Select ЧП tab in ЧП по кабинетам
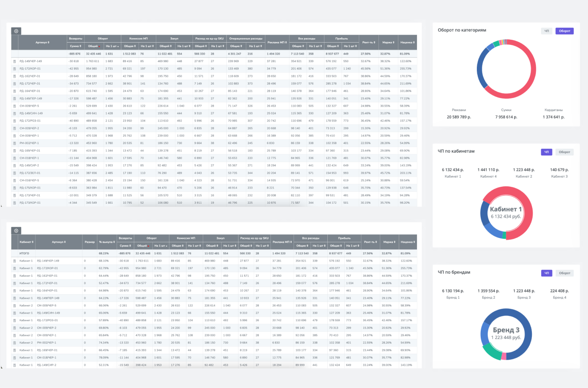 (x=547, y=152)
